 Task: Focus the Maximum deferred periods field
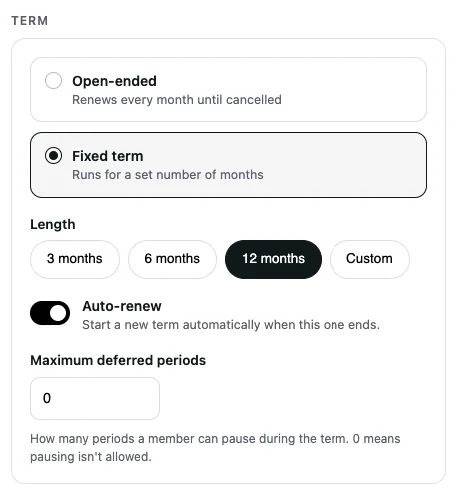(x=95, y=398)
